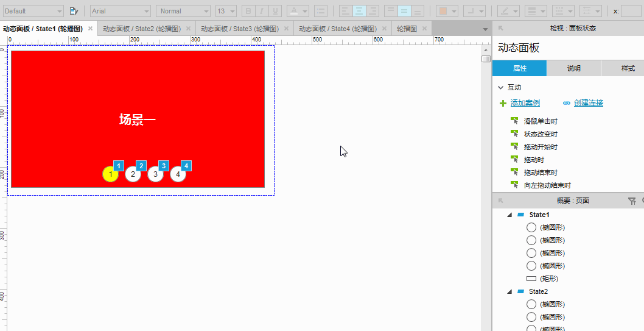Close the State2 tab
644x331 pixels.
(189, 29)
